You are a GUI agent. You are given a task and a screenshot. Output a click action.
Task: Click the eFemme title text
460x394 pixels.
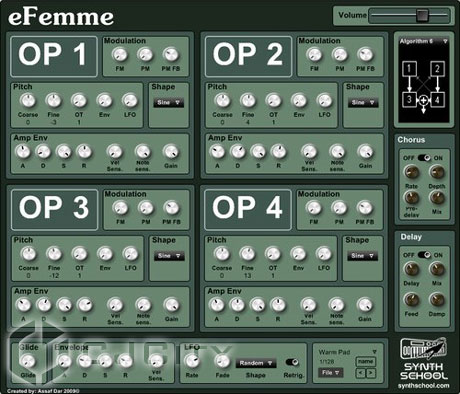coord(61,17)
